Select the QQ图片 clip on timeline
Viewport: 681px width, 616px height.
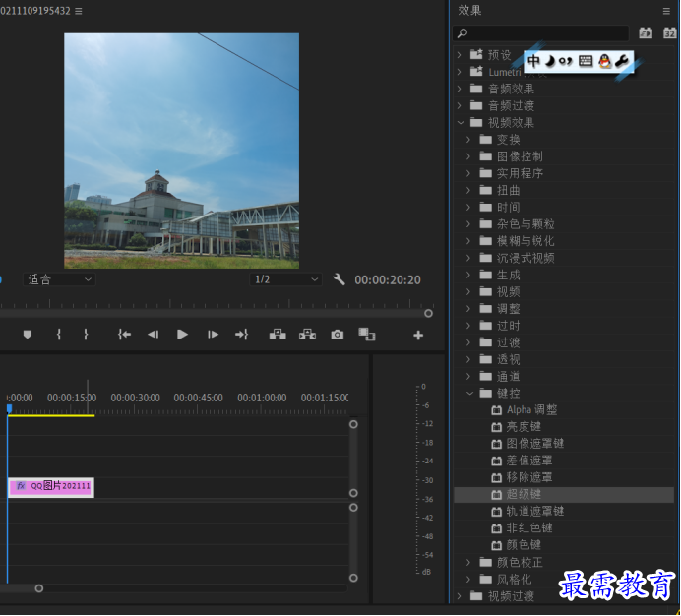coord(51,487)
